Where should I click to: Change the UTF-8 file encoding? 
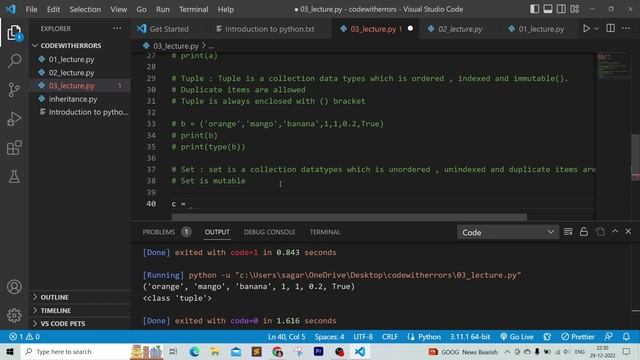(363, 337)
